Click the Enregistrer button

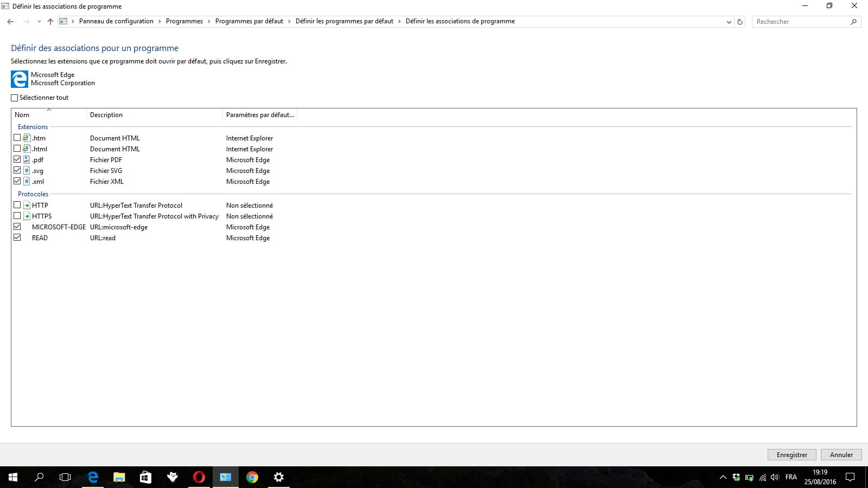tap(792, 455)
